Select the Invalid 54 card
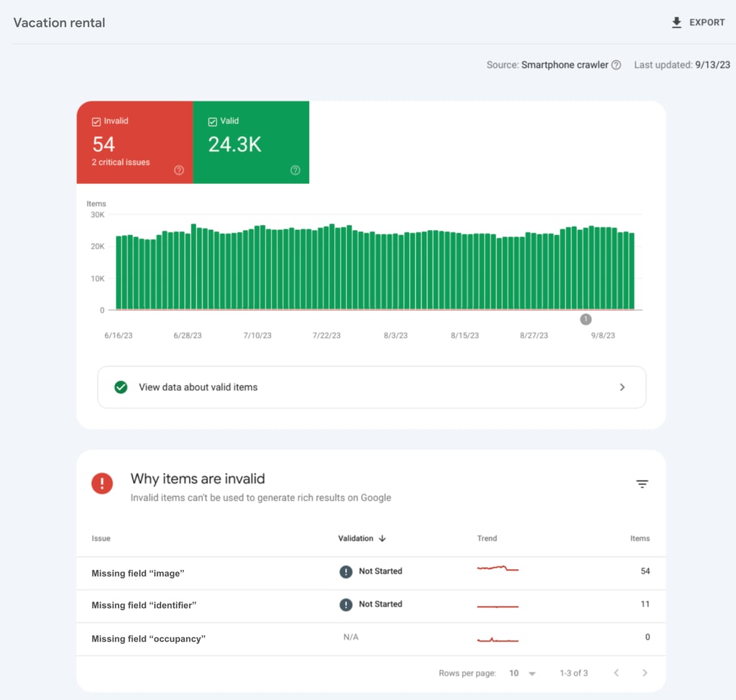The height and width of the screenshot is (700, 736). coord(134,142)
